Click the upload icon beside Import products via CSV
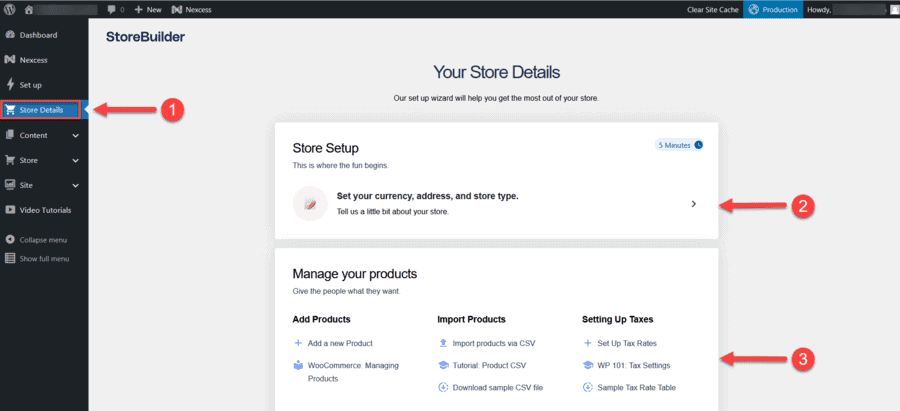This screenshot has width=900, height=411. [x=443, y=343]
